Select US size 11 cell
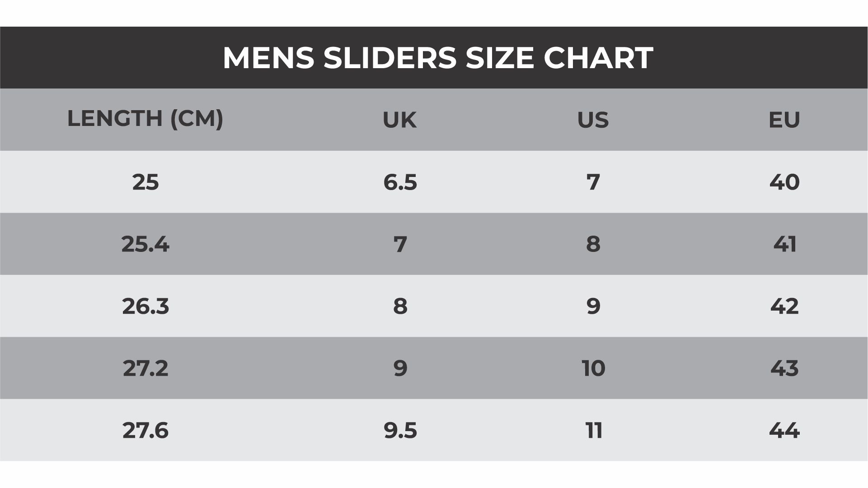Viewport: 868px width, 488px height. pos(594,431)
